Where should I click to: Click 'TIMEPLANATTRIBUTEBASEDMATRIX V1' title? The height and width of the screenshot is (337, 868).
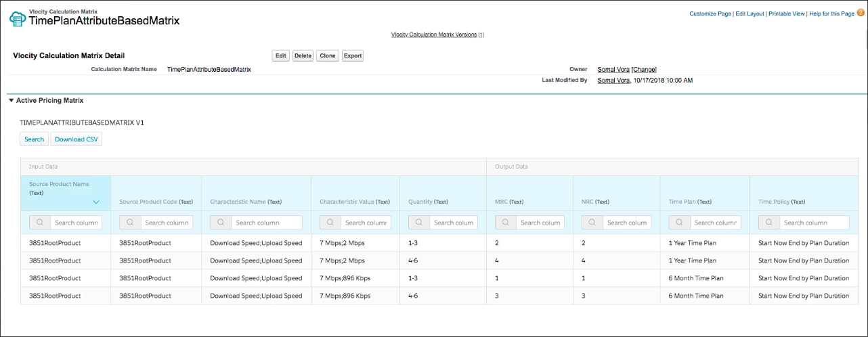(x=82, y=123)
